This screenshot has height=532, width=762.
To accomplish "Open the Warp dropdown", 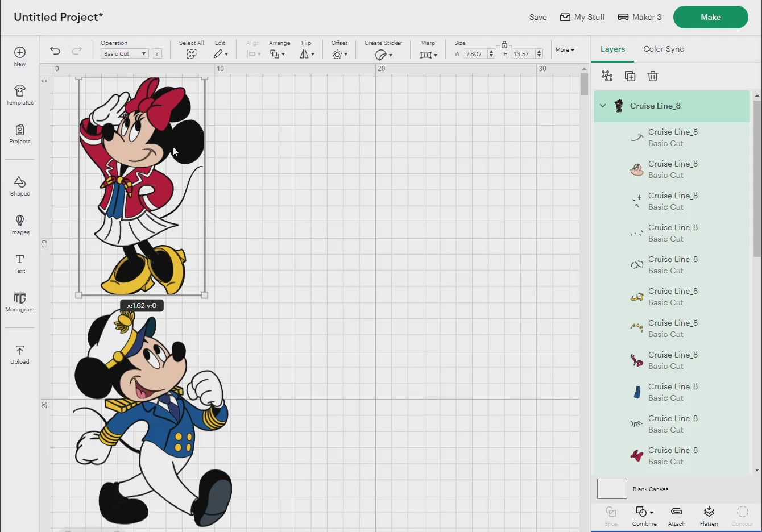I will coord(429,55).
